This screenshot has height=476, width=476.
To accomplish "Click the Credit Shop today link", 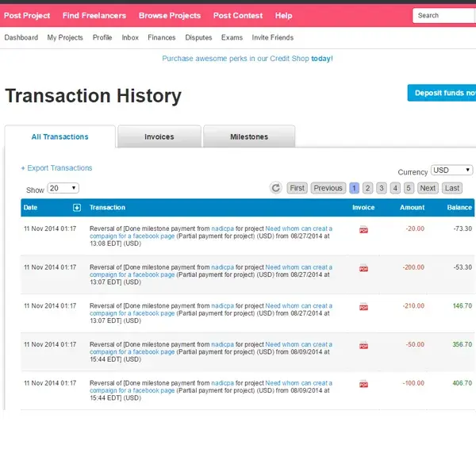I will pyautogui.click(x=322, y=59).
